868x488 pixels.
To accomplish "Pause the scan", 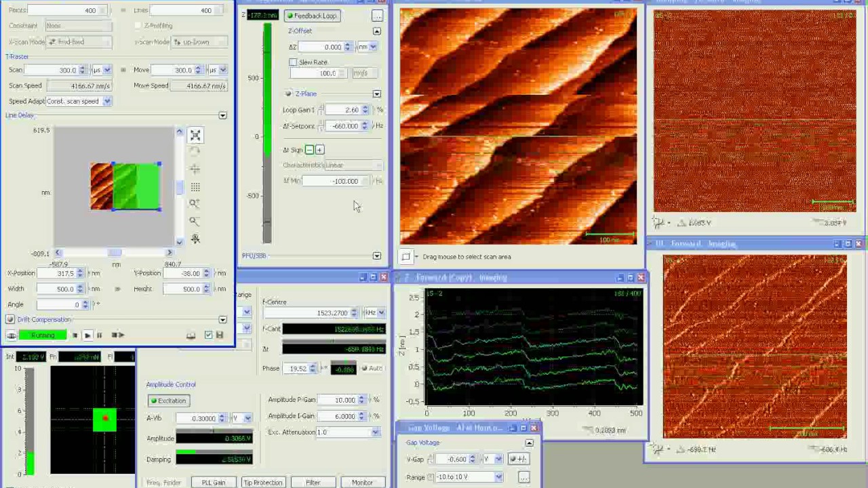I will pos(100,335).
